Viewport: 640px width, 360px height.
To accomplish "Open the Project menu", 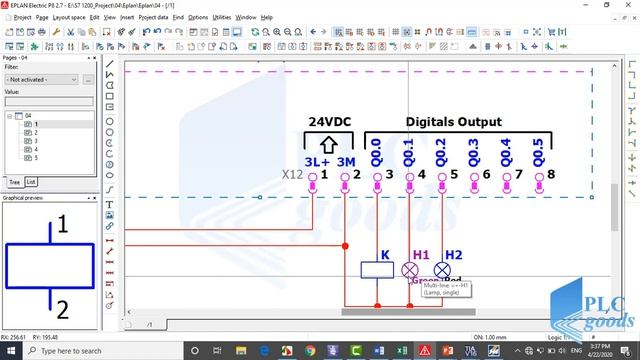I will [22, 18].
